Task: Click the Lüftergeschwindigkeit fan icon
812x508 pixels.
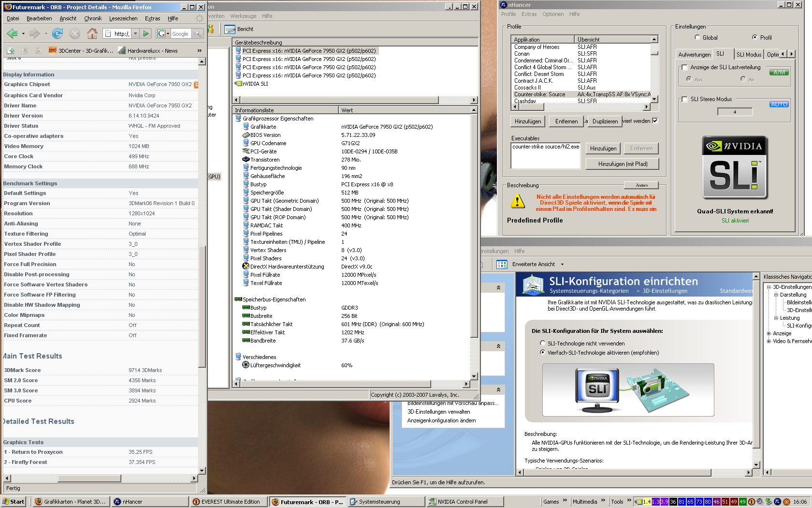Action: [246, 365]
